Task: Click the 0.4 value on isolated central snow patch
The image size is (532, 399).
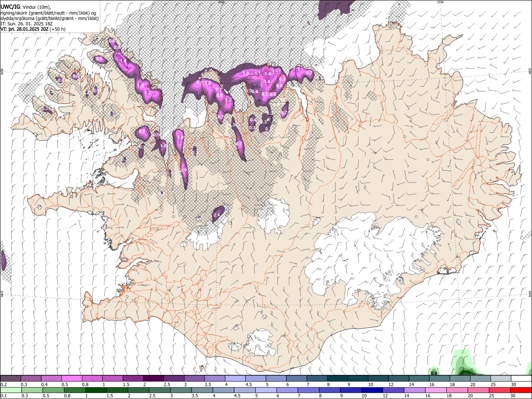Action: click(216, 215)
